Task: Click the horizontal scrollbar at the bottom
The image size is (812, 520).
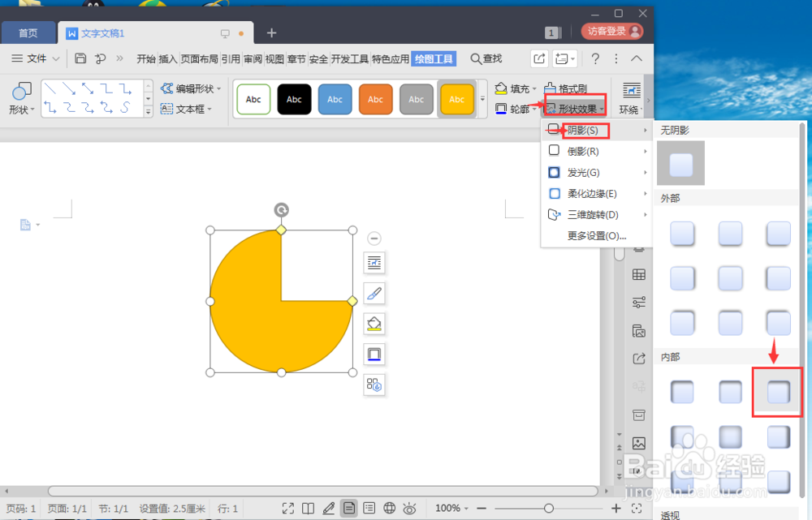Action: tap(322, 491)
